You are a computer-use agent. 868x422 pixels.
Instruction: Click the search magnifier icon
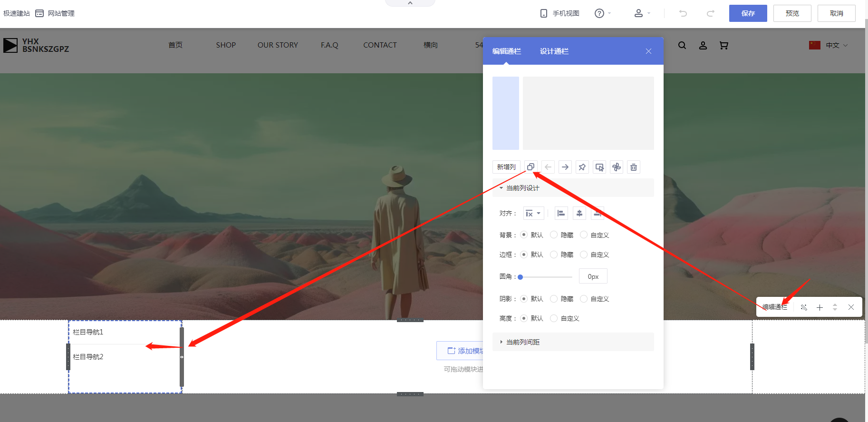coord(682,45)
